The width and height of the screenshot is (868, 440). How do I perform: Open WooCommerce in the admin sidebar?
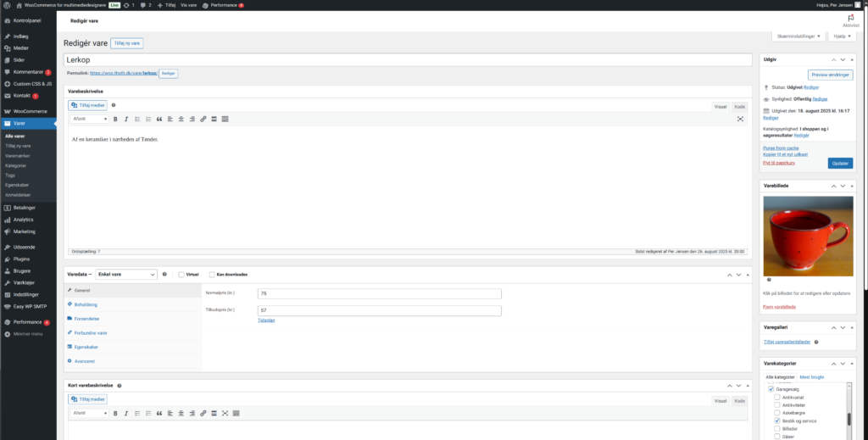click(30, 111)
